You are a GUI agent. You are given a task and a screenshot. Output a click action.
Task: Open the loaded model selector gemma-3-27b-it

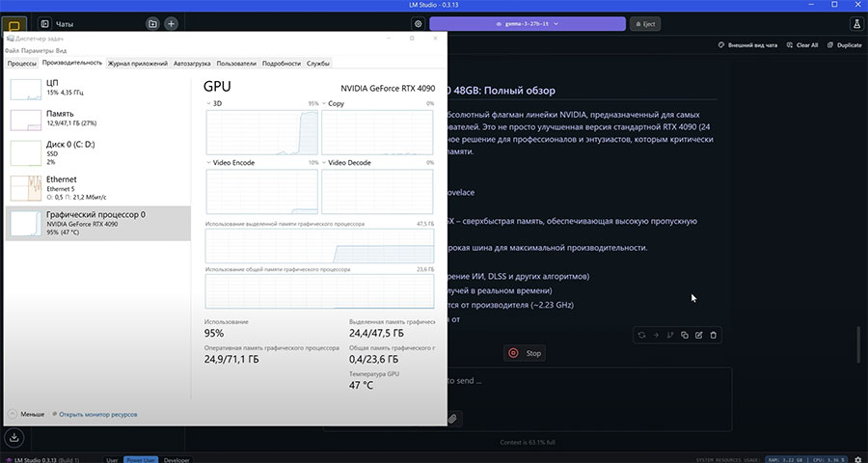click(x=528, y=24)
